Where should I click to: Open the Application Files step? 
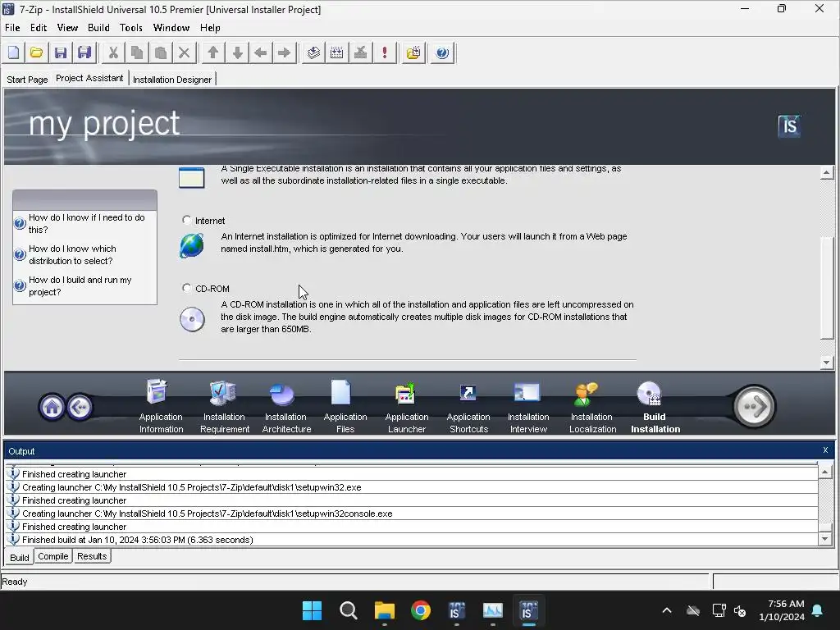tap(345, 407)
